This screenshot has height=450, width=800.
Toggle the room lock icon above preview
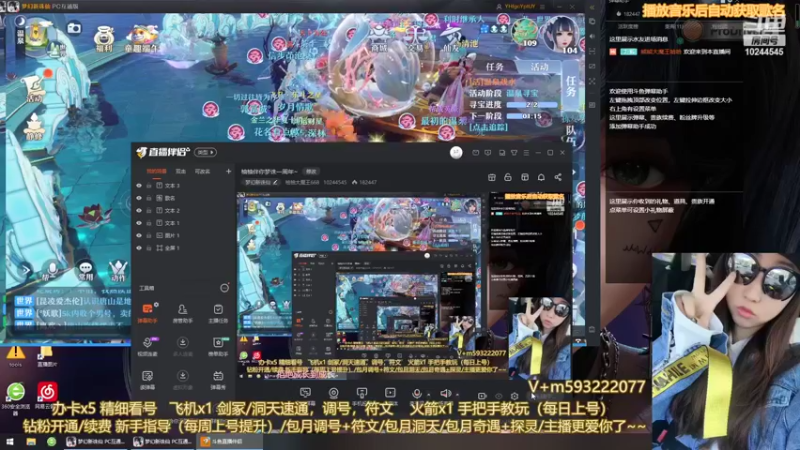pos(508,177)
